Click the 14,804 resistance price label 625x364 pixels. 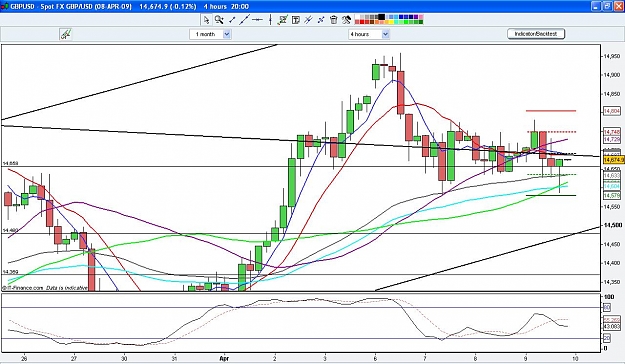[612, 111]
